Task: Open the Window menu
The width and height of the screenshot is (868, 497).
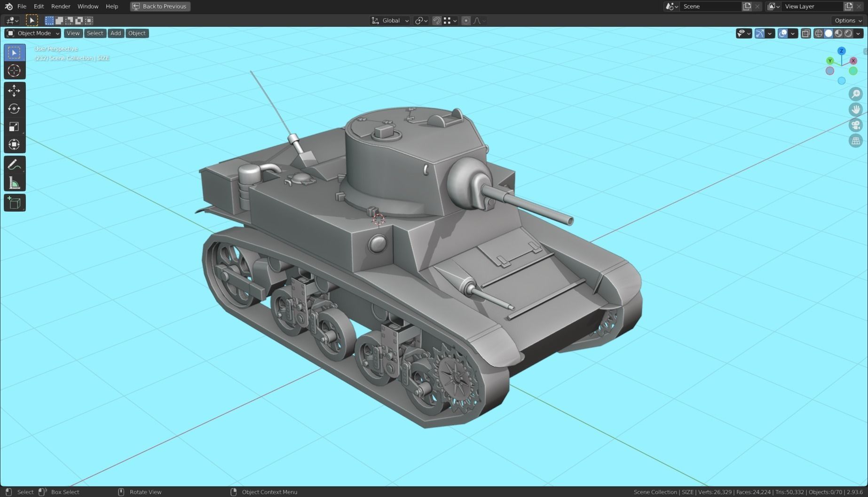Action: [88, 6]
